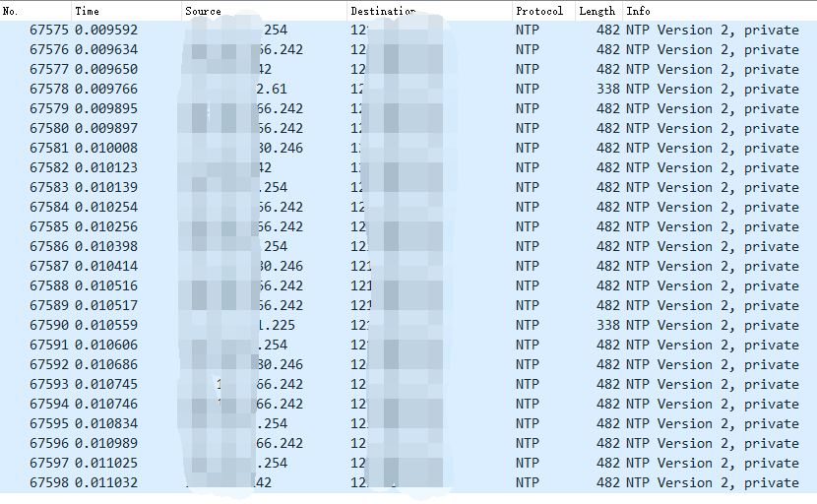The width and height of the screenshot is (817, 504).
Task: Click packet 67585 at time 0.010256
Action: click(x=106, y=227)
